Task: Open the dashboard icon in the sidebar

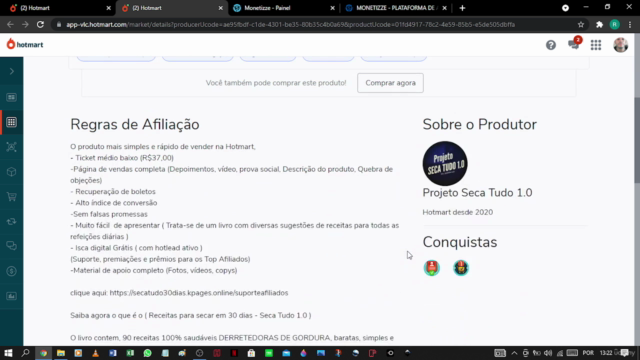Action: pyautogui.click(x=11, y=97)
